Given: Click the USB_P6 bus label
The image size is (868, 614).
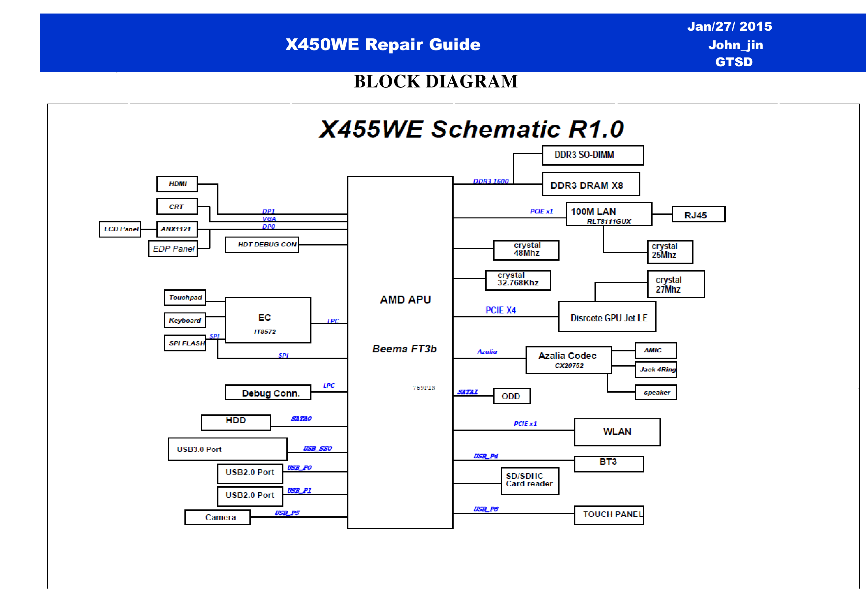Looking at the screenshot, I should (x=486, y=509).
